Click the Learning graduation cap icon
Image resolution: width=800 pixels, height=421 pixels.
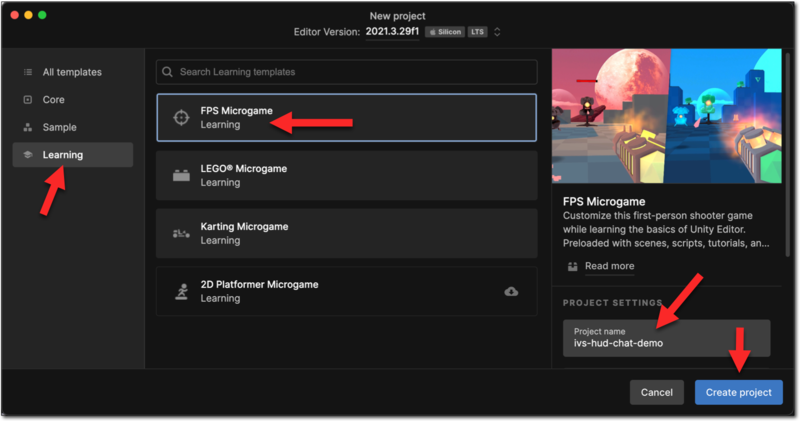[28, 155]
